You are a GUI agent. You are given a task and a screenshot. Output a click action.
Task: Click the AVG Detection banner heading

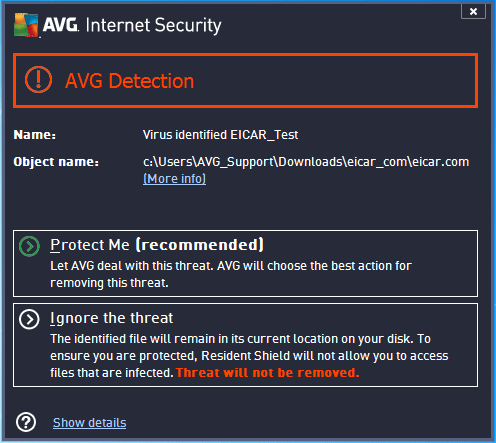[129, 81]
